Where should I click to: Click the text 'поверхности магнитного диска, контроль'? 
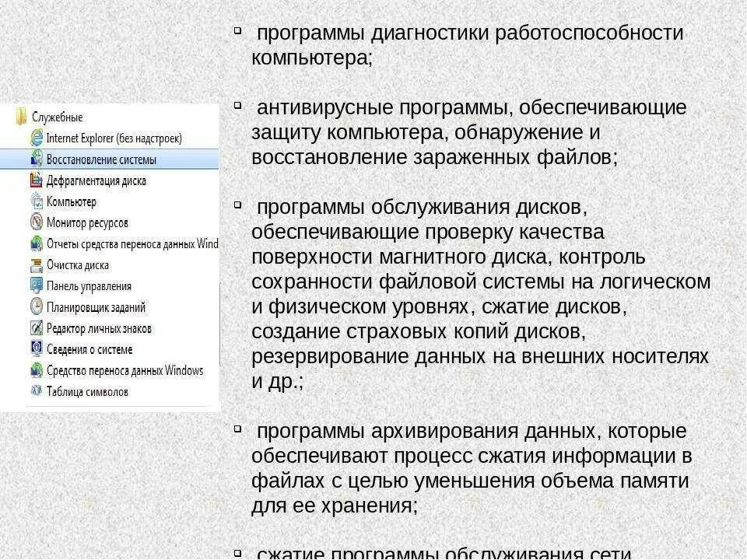tap(448, 257)
